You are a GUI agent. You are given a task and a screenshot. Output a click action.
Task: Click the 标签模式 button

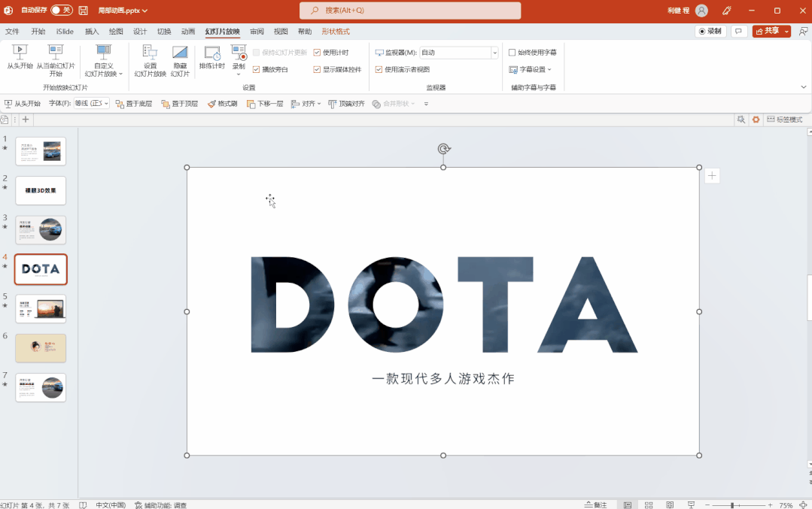coord(785,120)
